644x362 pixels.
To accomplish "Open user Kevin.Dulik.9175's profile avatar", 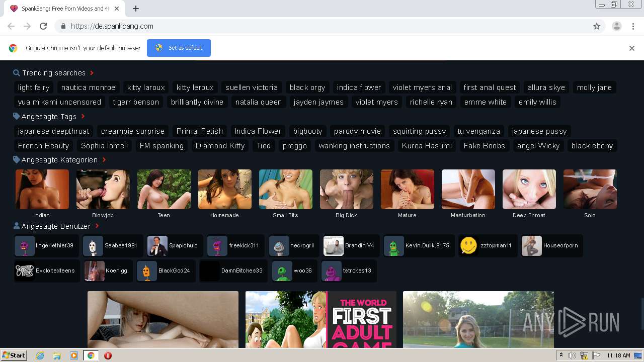I will 394,246.
